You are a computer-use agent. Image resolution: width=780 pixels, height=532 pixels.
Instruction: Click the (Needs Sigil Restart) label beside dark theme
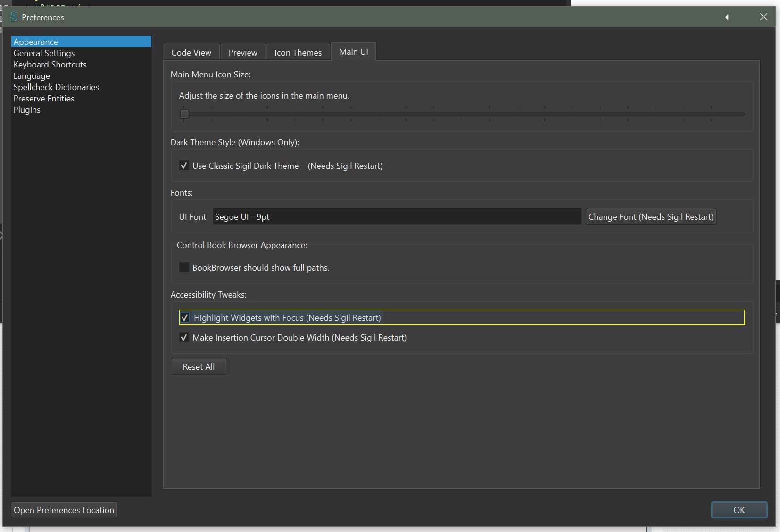click(x=345, y=166)
